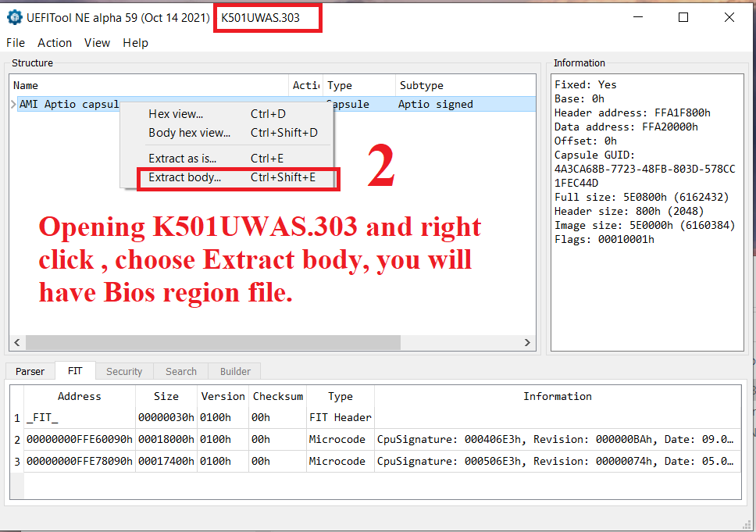756x532 pixels.
Task: Click the Action column header
Action: click(305, 85)
